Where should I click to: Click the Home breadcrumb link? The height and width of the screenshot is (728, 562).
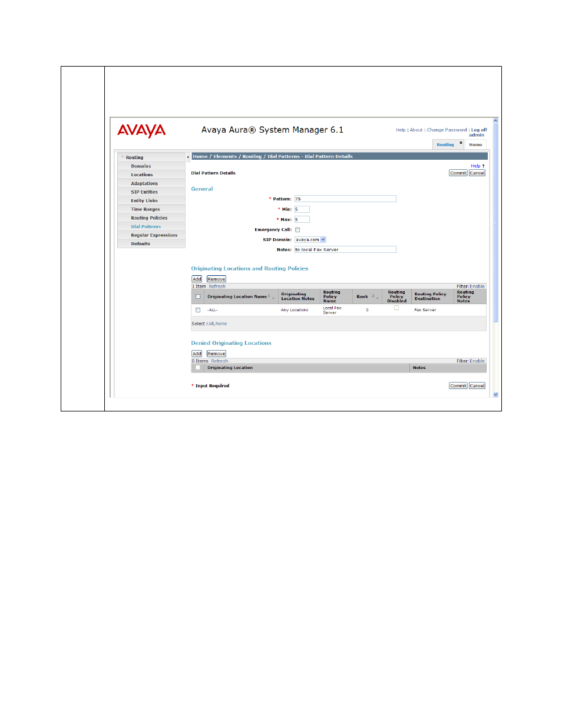click(200, 157)
